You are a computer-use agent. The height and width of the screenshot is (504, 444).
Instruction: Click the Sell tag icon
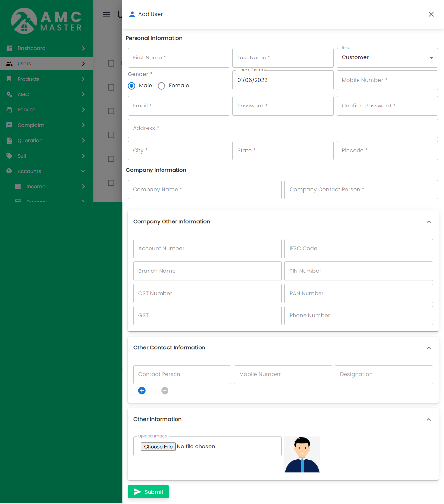tap(9, 156)
